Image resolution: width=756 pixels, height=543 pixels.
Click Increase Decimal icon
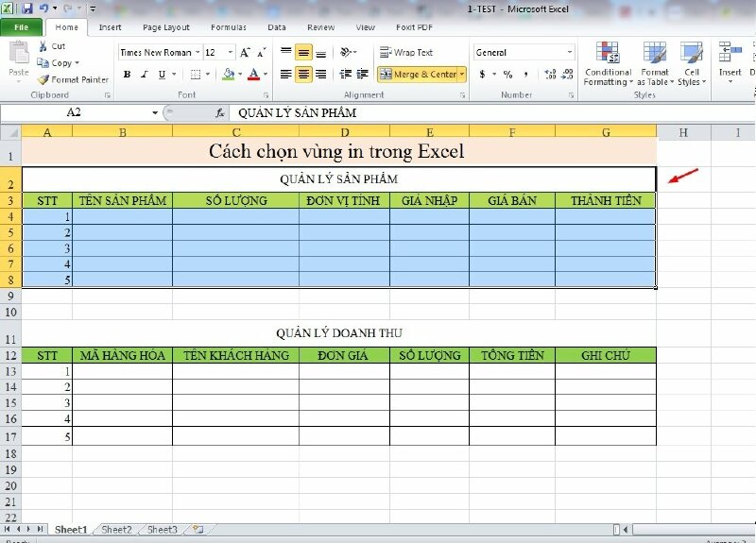550,75
